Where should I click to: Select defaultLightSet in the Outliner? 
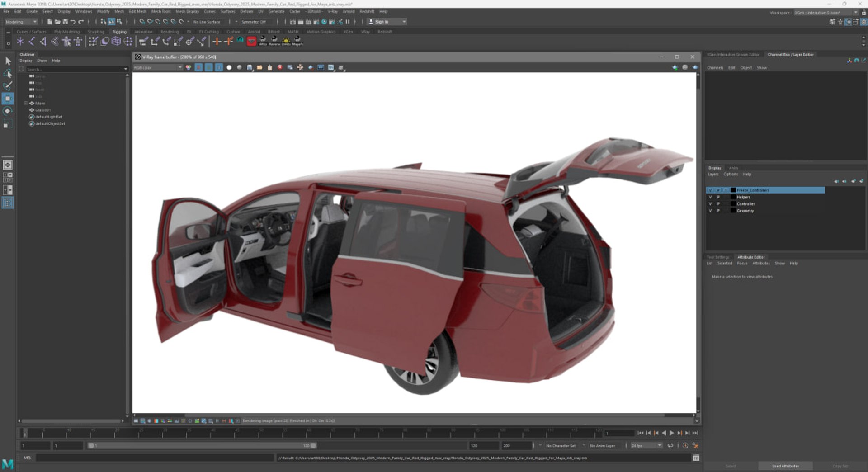[49, 117]
